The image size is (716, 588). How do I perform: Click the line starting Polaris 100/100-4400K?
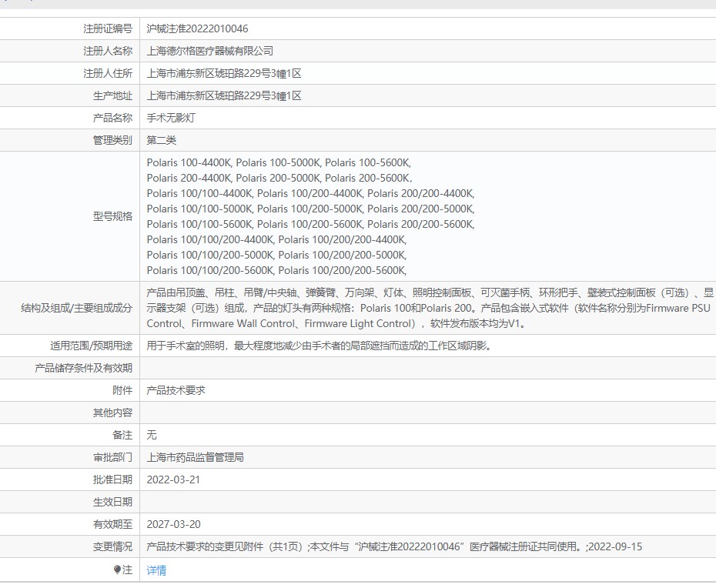310,194
